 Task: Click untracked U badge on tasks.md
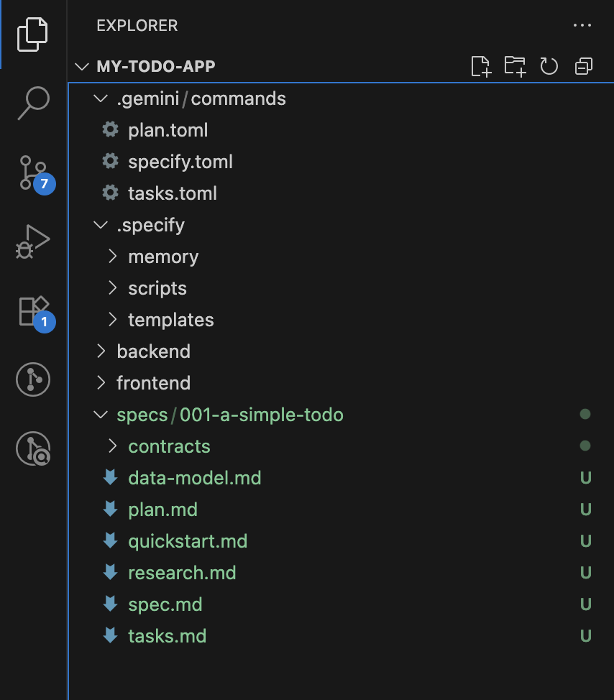pos(585,636)
